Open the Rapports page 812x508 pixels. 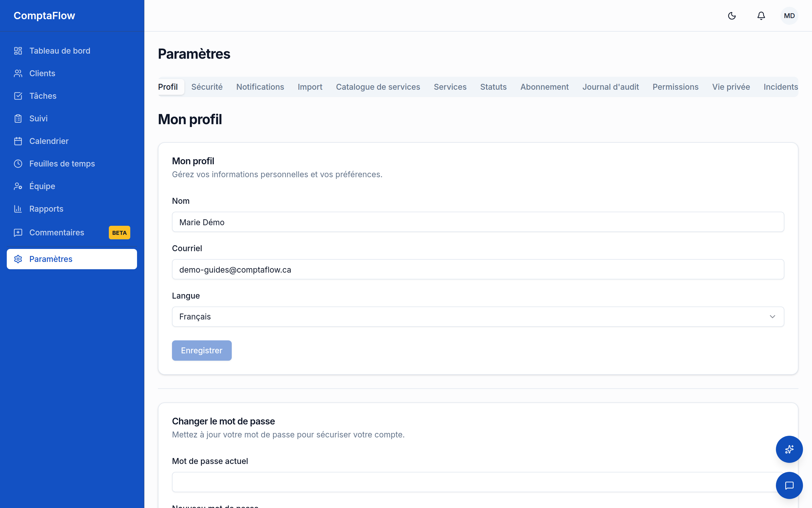click(x=72, y=209)
